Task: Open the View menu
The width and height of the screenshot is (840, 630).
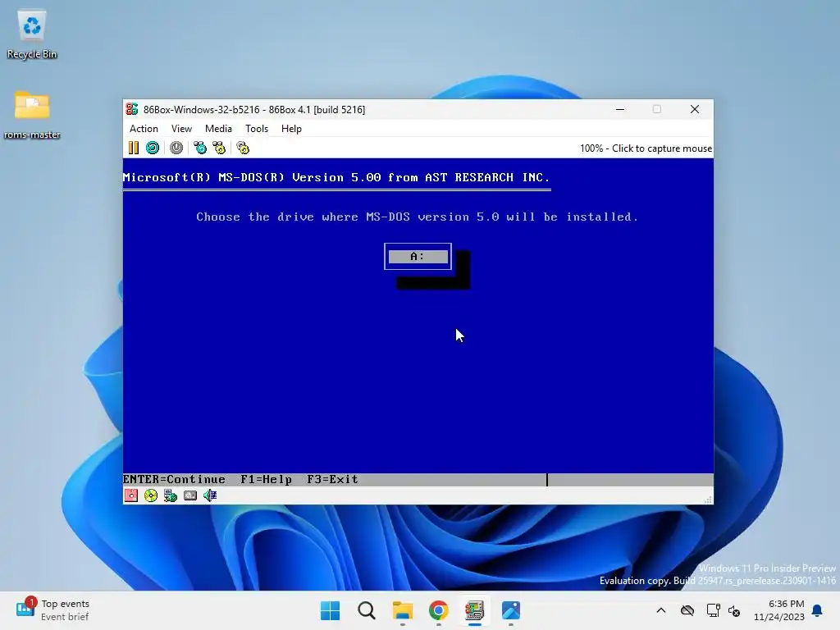Action: tap(181, 129)
